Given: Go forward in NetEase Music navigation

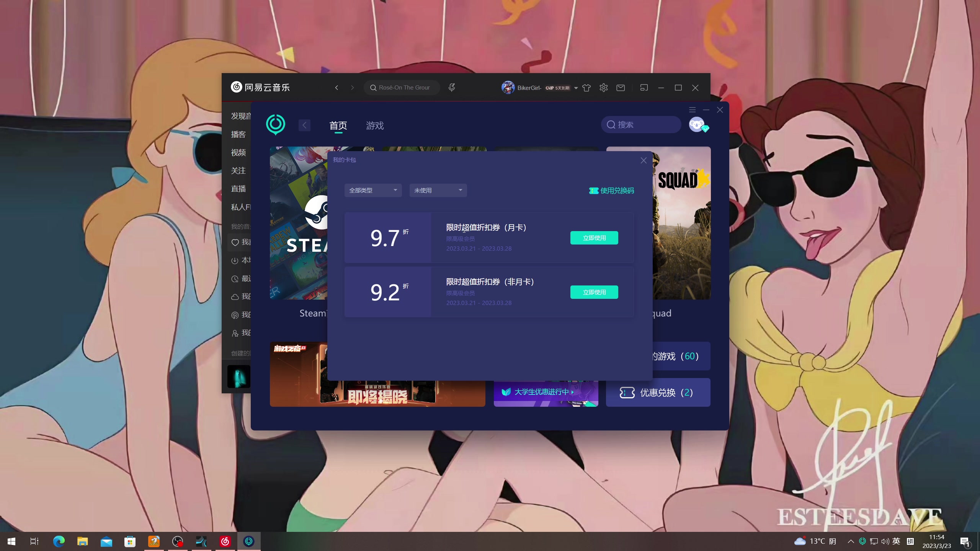Looking at the screenshot, I should (353, 88).
